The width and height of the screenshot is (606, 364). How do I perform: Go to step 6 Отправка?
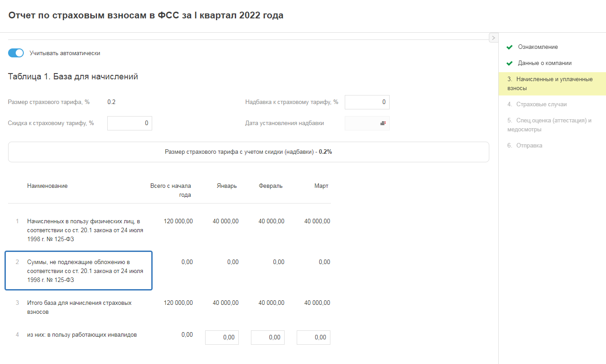(525, 146)
